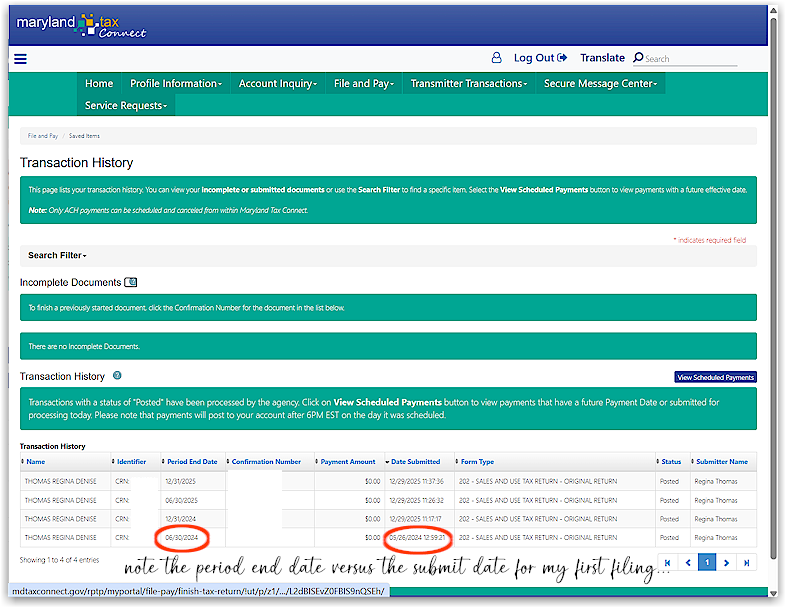Screen dimensions: 786x608
Task: Sort table by Date Submitted column
Action: point(415,462)
